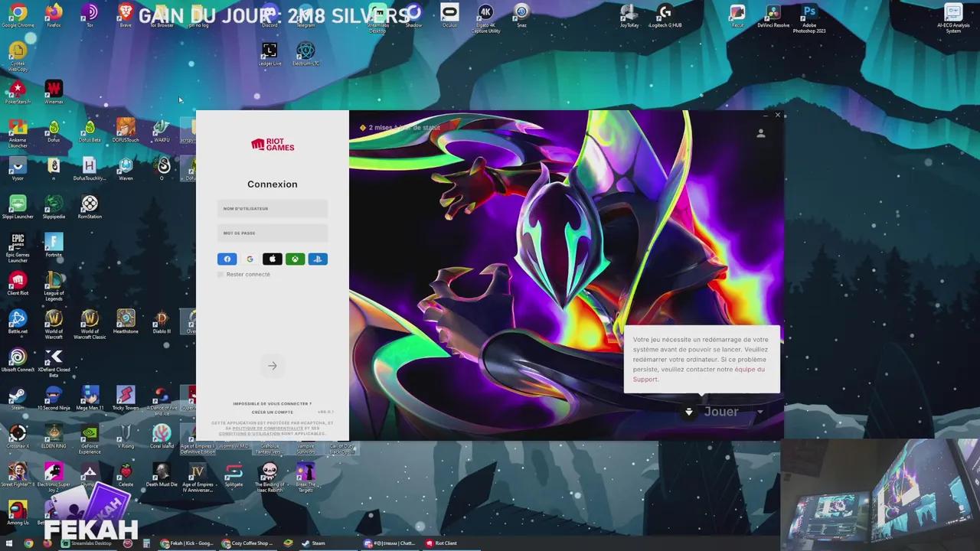Open the 'Politique de confidentialité' link
The height and width of the screenshot is (551, 980).
[268, 428]
